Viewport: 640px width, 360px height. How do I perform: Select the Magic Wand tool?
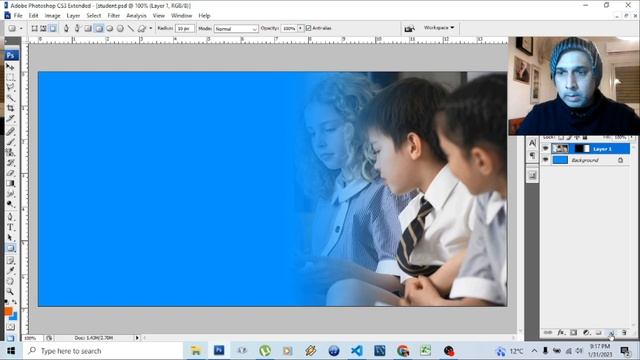click(x=10, y=98)
